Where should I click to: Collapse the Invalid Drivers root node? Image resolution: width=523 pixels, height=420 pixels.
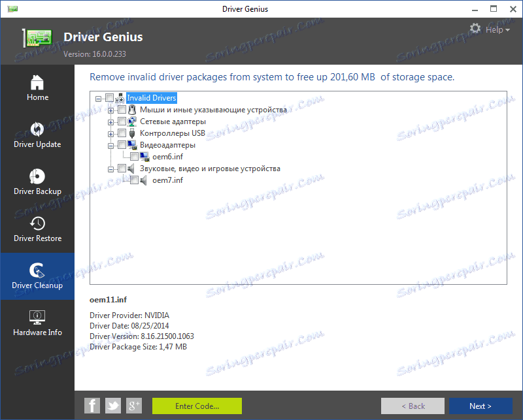(98, 99)
